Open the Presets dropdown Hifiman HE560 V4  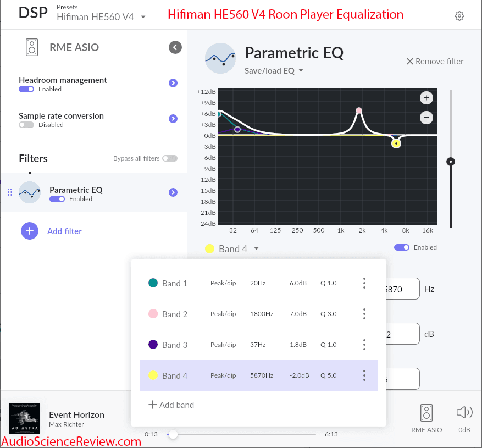[101, 17]
